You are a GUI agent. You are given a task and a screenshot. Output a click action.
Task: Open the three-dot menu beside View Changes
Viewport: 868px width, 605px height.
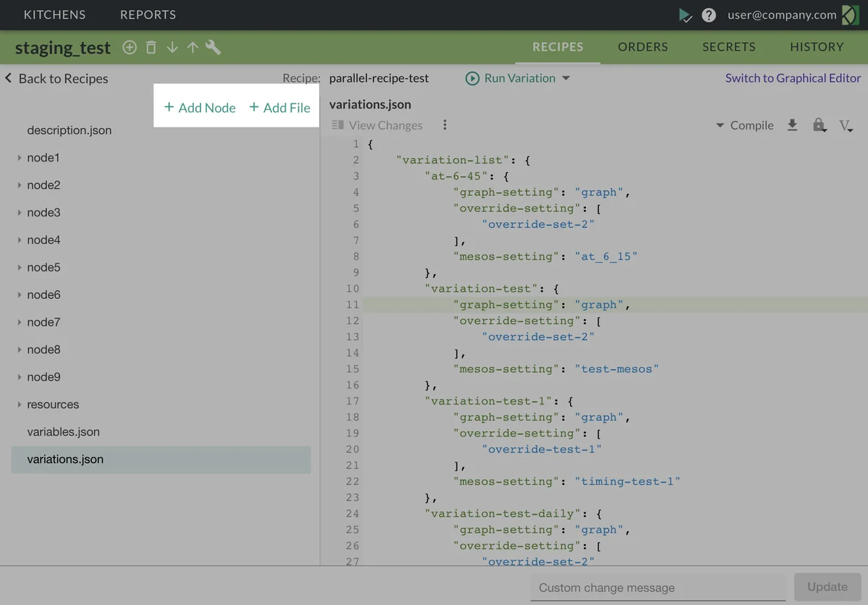pyautogui.click(x=445, y=125)
